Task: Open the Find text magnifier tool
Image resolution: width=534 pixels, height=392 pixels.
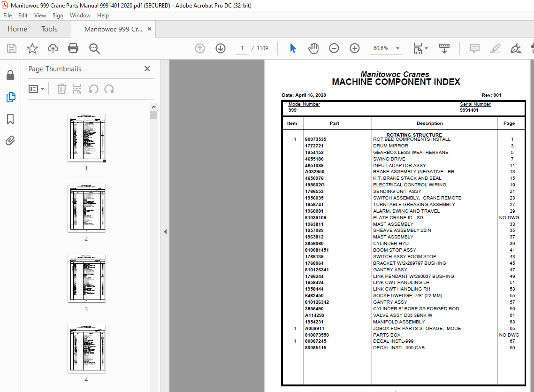Action: click(x=94, y=48)
